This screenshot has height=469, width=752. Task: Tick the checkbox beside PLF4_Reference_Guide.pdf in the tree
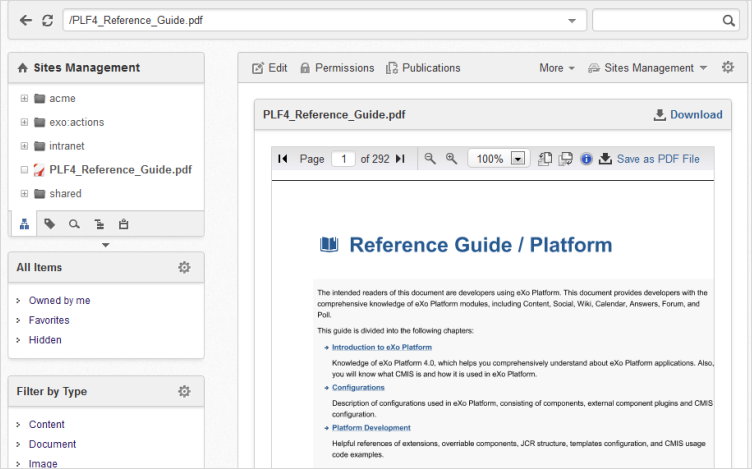(24, 170)
